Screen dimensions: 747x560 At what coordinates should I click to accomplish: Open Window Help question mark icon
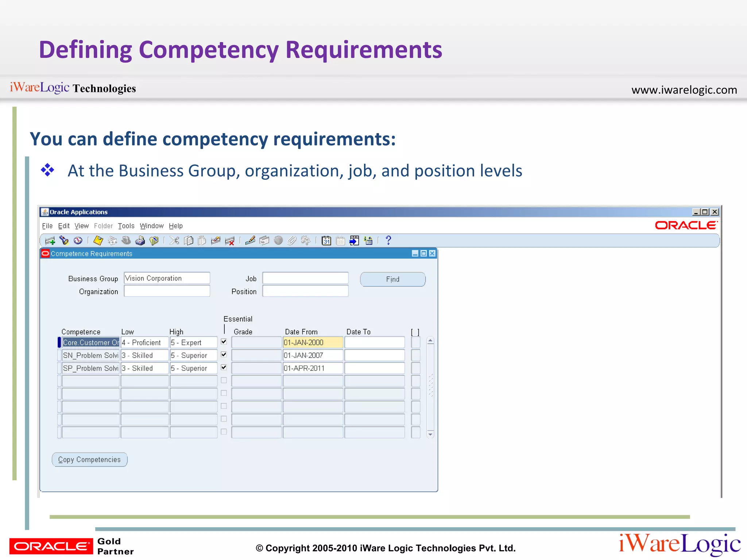(x=388, y=241)
